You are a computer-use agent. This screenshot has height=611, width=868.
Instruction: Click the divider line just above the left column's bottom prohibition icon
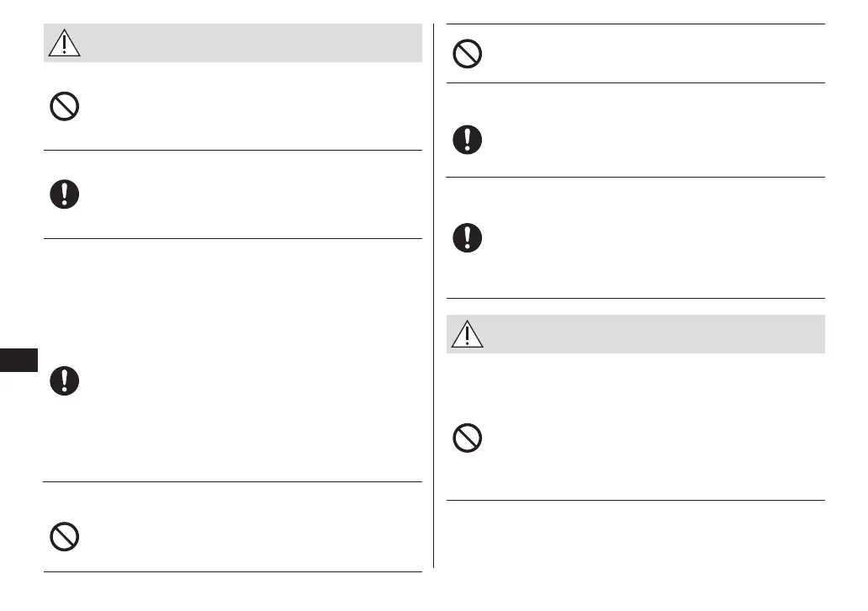click(232, 481)
